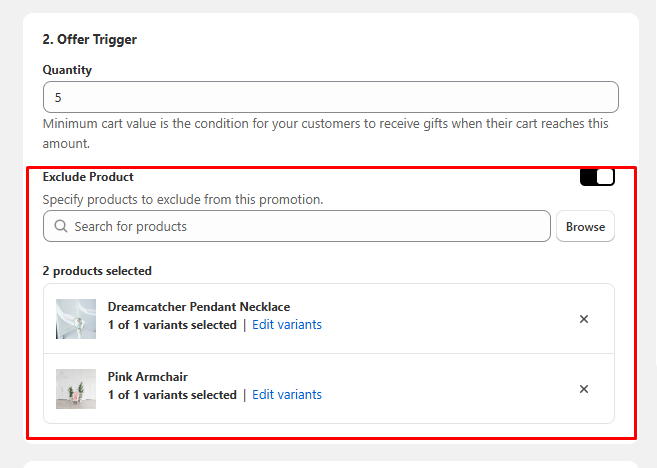Image resolution: width=657 pixels, height=468 pixels.
Task: Click the 2 products selected label
Action: click(97, 271)
